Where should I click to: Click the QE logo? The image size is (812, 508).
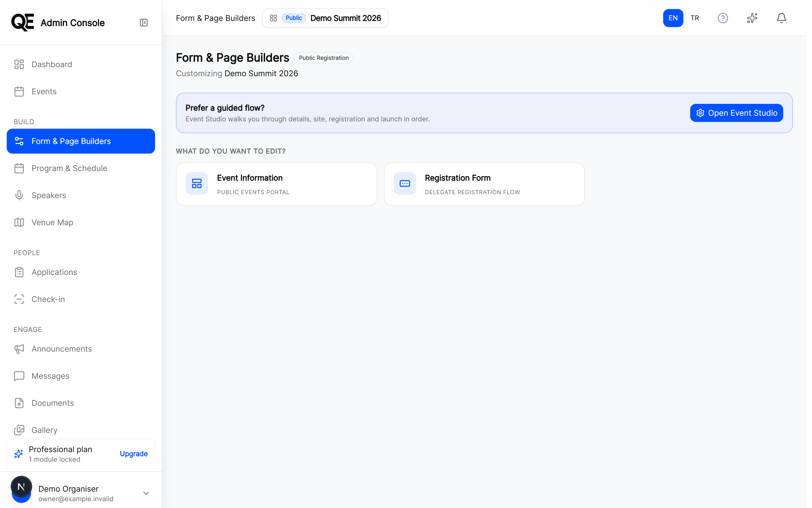tap(23, 23)
